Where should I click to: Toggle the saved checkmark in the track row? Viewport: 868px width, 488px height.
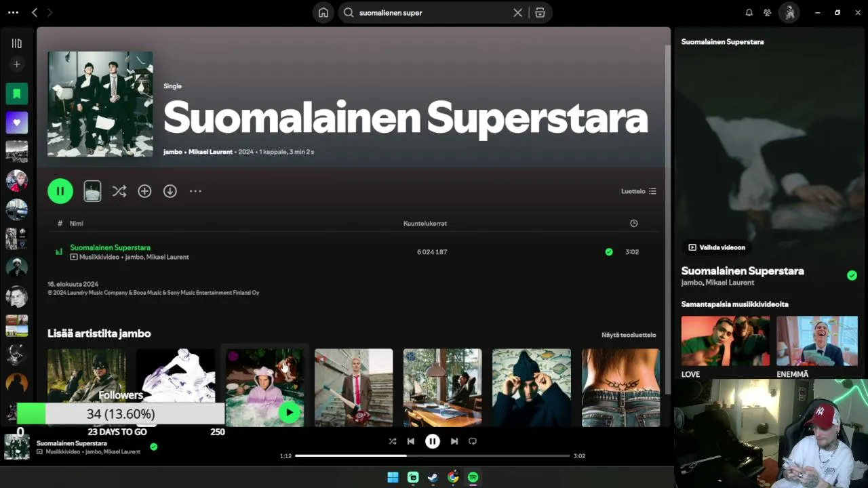609,252
